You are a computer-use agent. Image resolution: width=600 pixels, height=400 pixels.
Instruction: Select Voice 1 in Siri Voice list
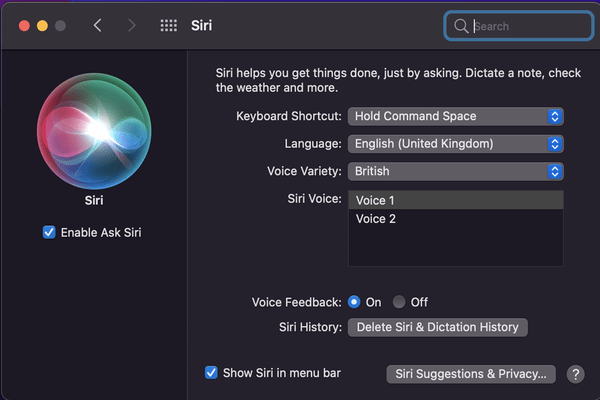click(x=455, y=200)
